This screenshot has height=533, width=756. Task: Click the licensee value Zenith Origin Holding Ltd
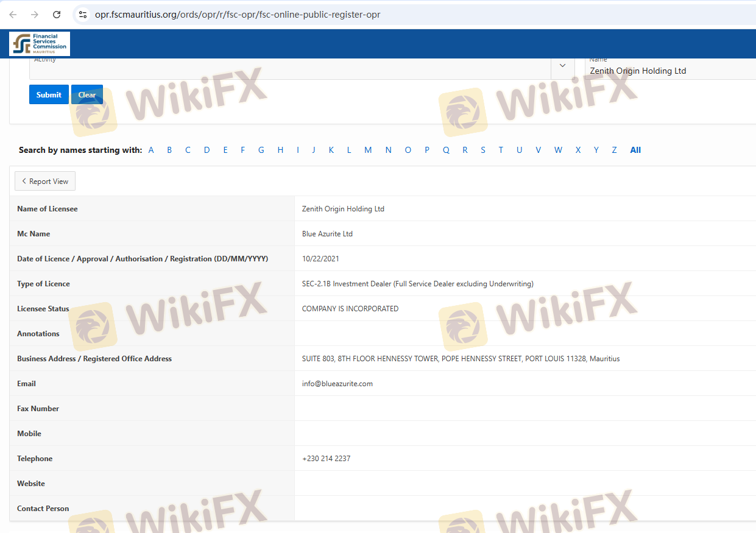(x=343, y=209)
